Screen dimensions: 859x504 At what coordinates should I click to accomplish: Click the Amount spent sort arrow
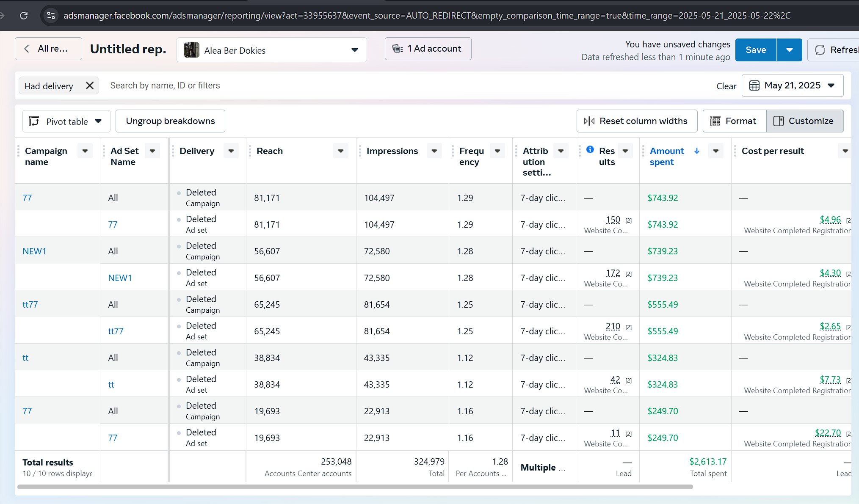click(x=696, y=151)
